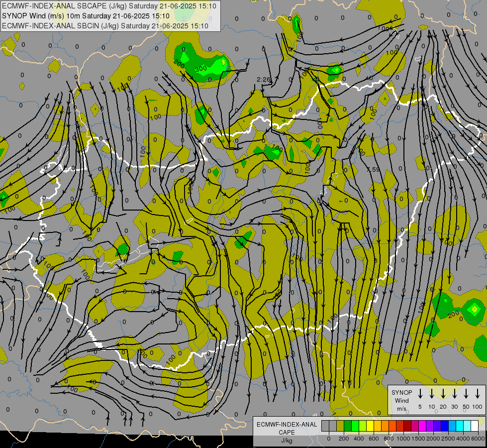Pick the pinkish-magenta swatch left of the 1500 tick

pos(415,426)
